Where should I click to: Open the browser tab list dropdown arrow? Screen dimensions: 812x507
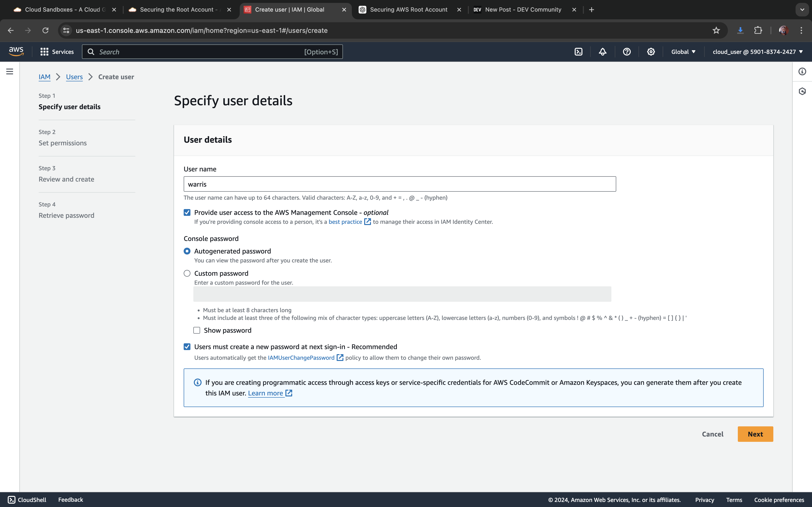(x=802, y=10)
